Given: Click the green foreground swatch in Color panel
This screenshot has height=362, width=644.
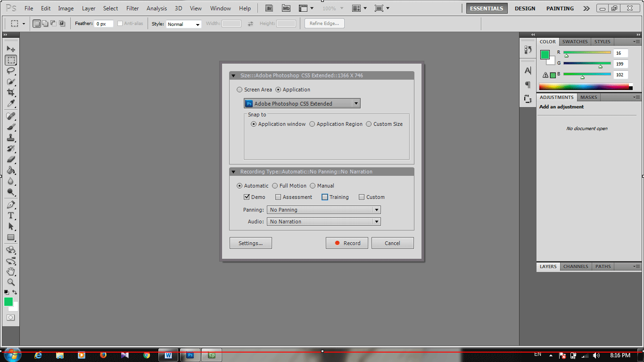Looking at the screenshot, I should [545, 55].
